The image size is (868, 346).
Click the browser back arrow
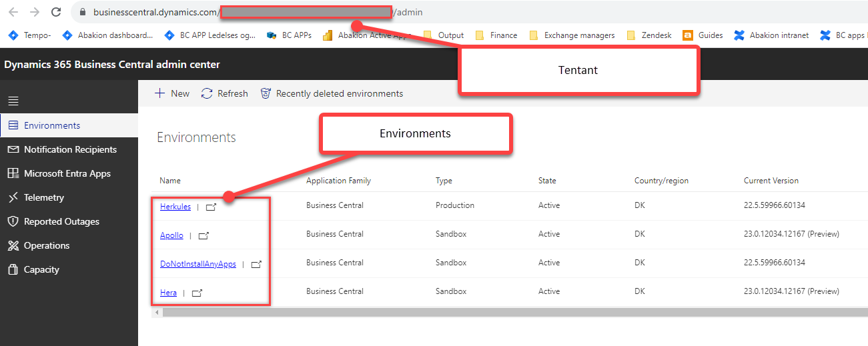pyautogui.click(x=13, y=12)
